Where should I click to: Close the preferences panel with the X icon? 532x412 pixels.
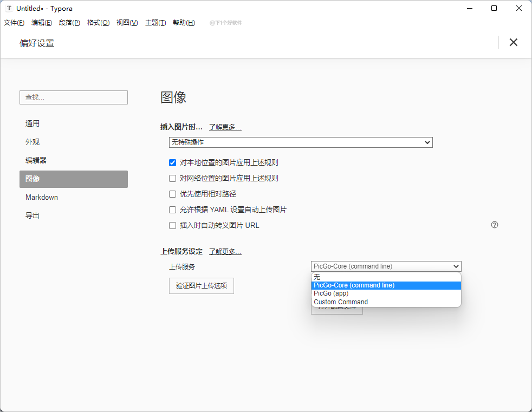pos(514,42)
